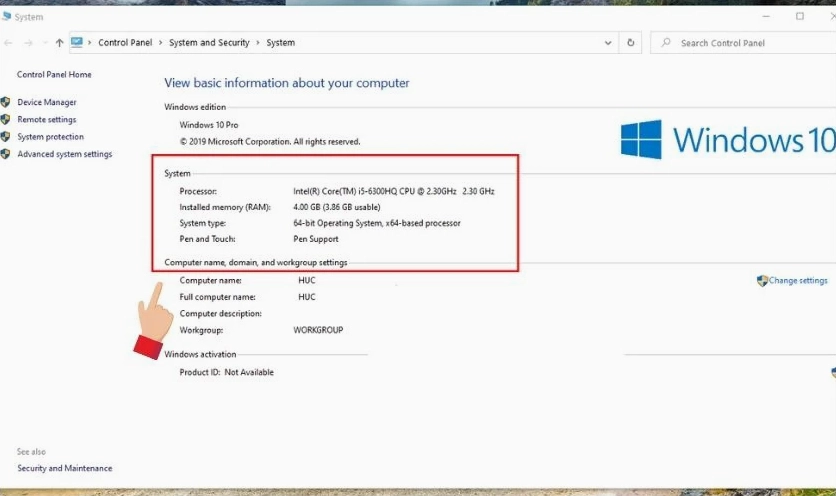Click the shield icon beside System protection
The width and height of the screenshot is (836, 496).
point(5,137)
